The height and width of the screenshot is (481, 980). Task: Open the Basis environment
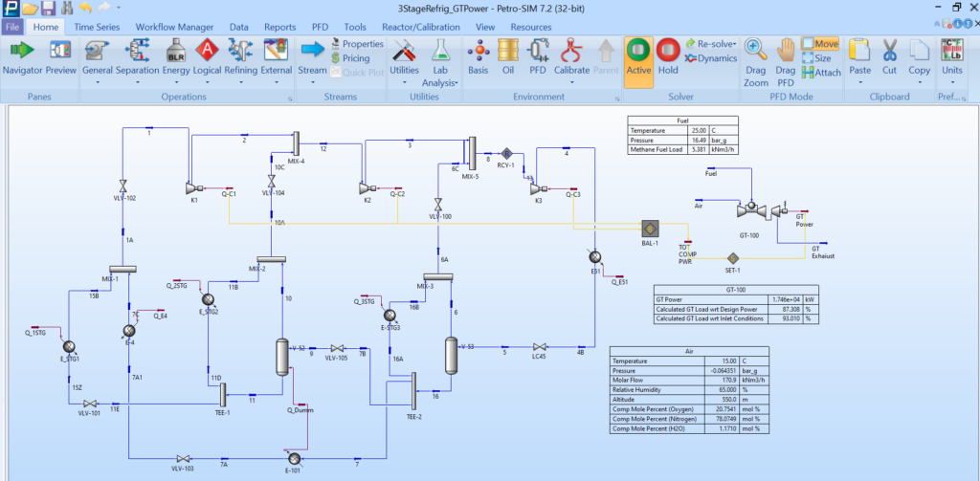coord(479,55)
